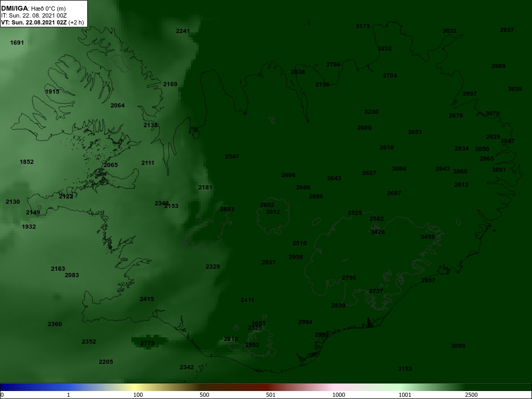
Task: Select the 3175 value near the north coast
Action: click(x=363, y=26)
